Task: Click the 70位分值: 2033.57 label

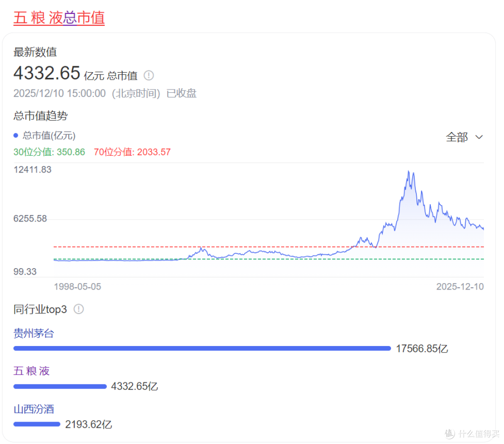Action: point(132,152)
